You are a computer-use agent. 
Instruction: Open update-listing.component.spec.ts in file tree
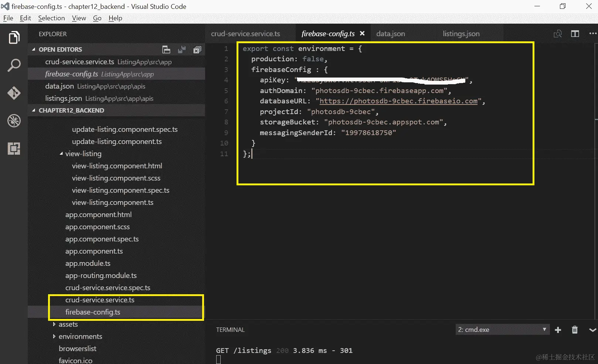[125, 129]
